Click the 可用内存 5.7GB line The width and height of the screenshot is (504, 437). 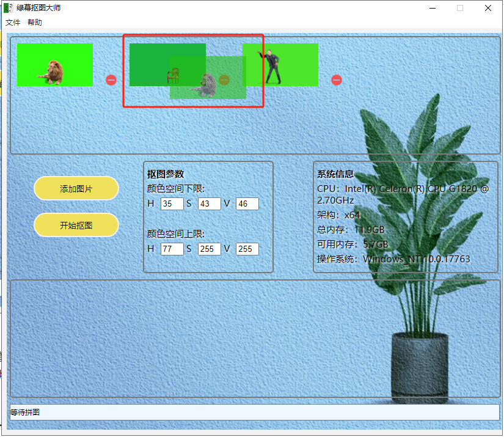click(x=352, y=244)
